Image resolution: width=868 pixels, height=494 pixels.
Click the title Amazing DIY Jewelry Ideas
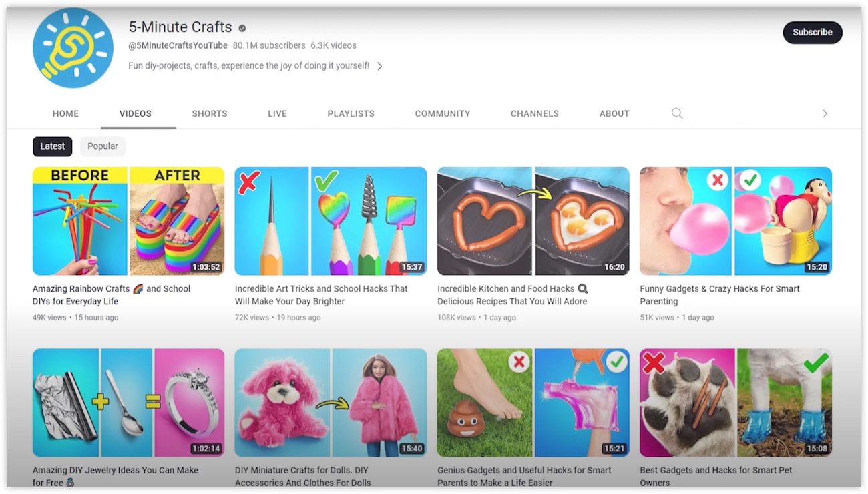tap(116, 476)
